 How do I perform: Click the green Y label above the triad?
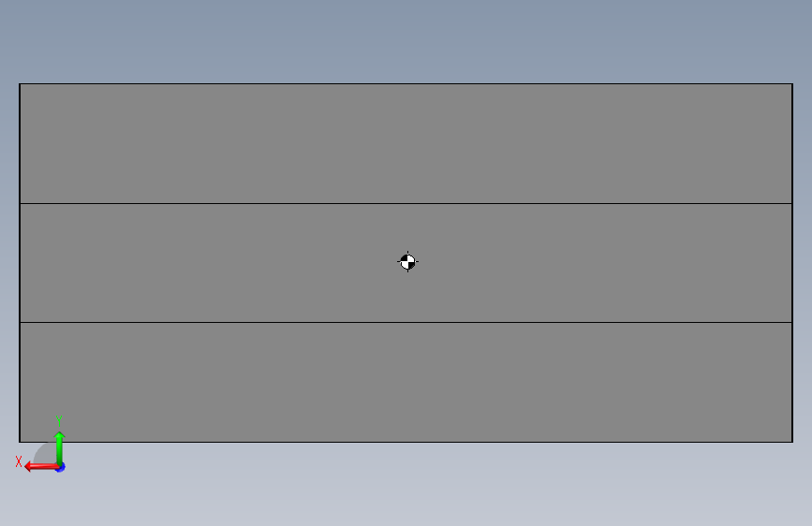click(x=59, y=420)
